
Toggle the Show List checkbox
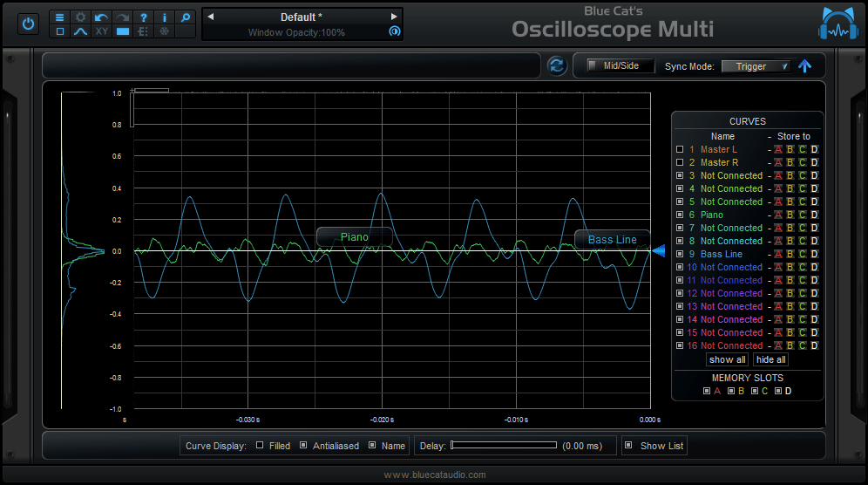point(628,445)
